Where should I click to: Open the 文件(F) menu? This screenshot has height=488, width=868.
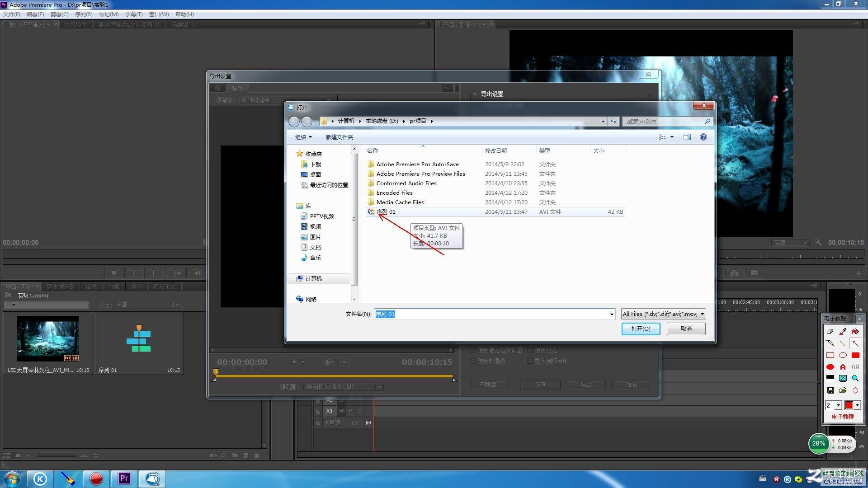(11, 14)
